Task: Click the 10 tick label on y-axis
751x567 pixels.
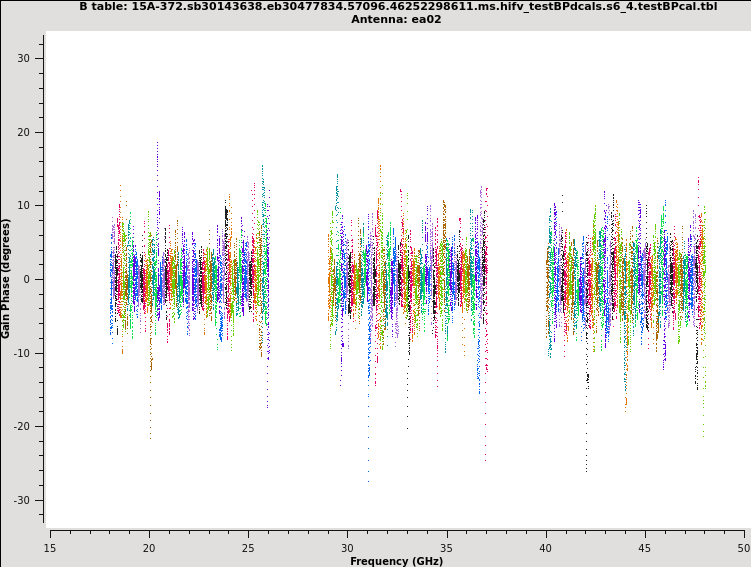Action: click(23, 206)
